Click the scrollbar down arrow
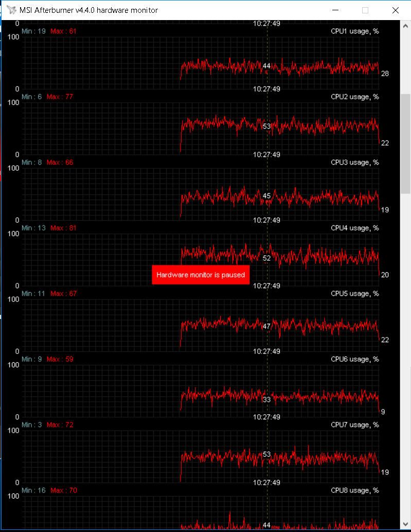The image size is (411, 532). [405, 524]
